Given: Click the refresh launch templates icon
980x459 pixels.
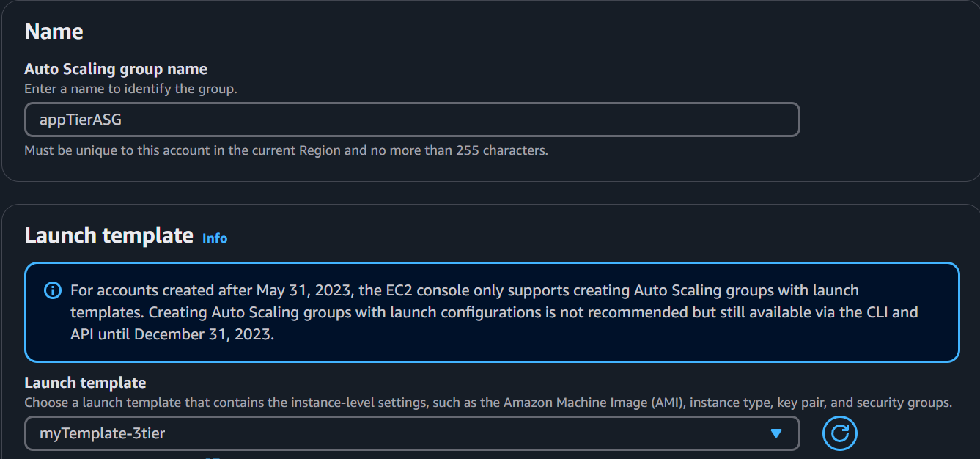Looking at the screenshot, I should point(840,433).
